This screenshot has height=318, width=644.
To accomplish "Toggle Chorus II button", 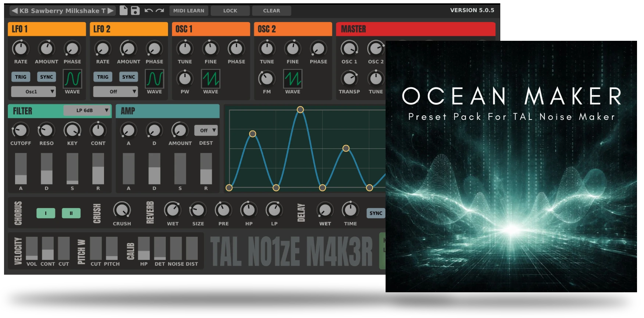I will coord(71,213).
